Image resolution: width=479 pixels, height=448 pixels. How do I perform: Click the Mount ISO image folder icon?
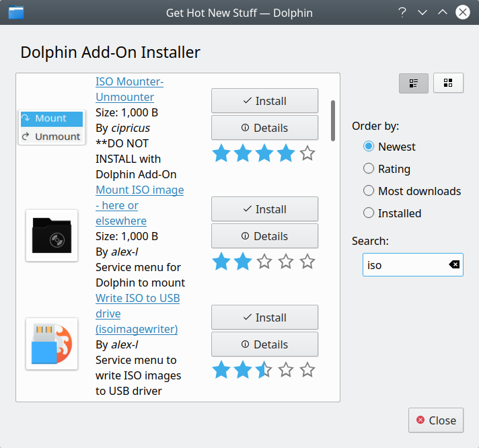[52, 235]
